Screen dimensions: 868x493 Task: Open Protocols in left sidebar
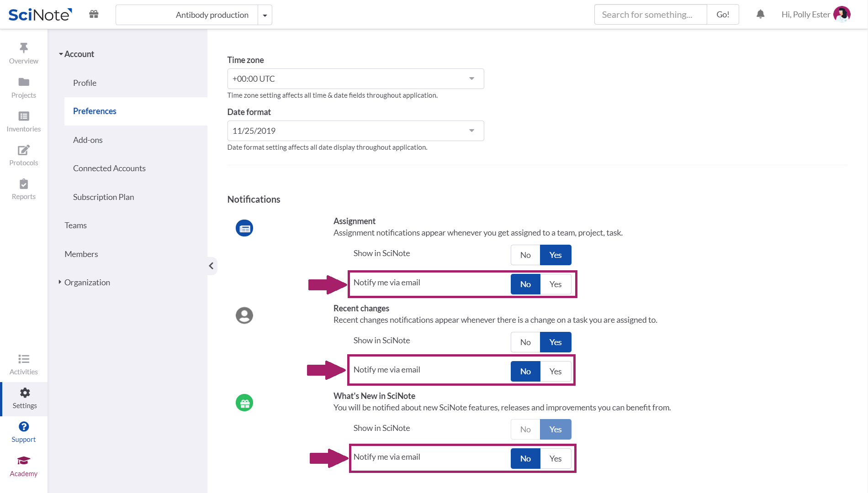pyautogui.click(x=24, y=155)
